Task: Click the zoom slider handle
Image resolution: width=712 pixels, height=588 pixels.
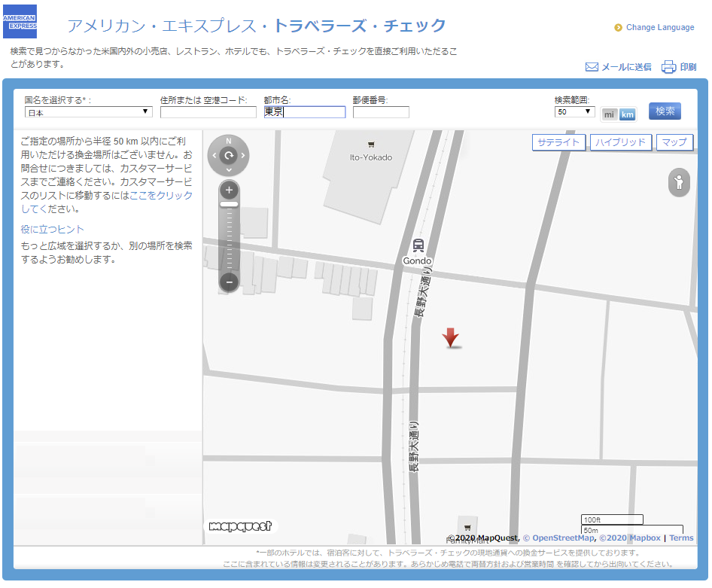Action: point(229,204)
